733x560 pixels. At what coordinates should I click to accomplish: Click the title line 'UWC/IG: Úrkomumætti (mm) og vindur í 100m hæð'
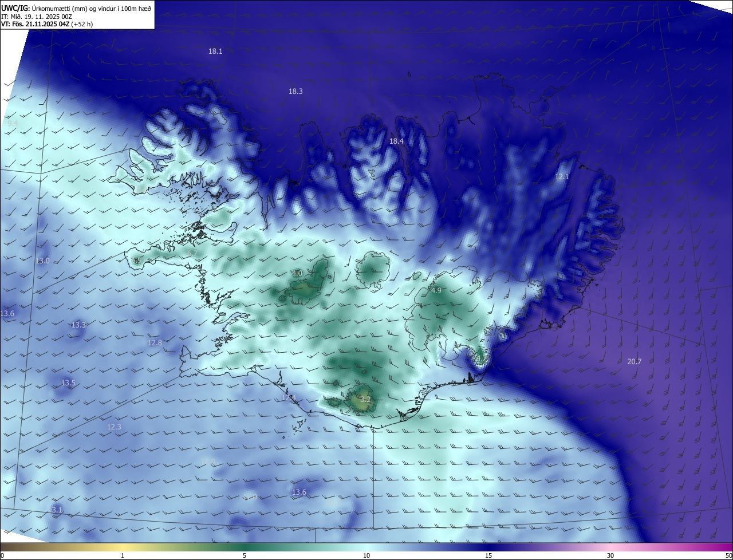click(76, 8)
